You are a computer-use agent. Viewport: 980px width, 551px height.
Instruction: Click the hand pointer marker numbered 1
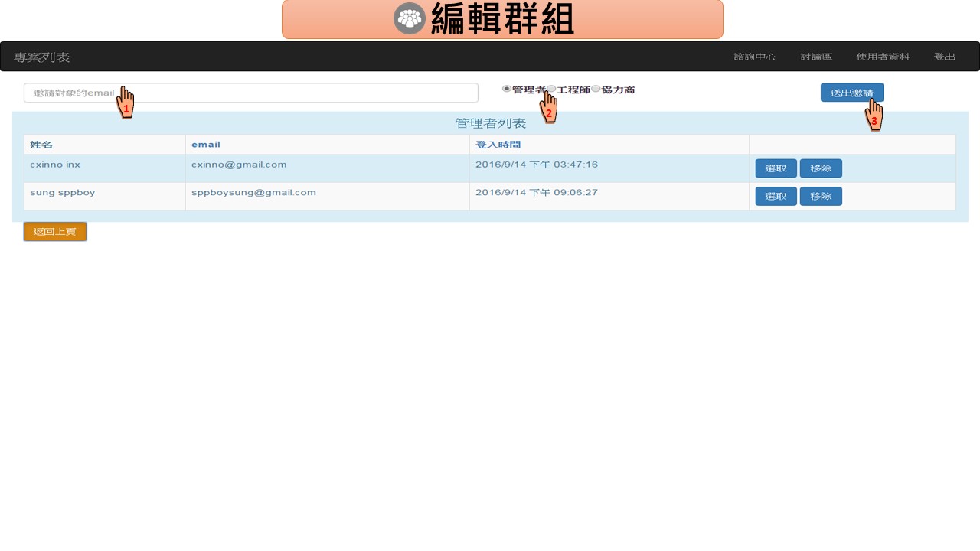tap(126, 103)
